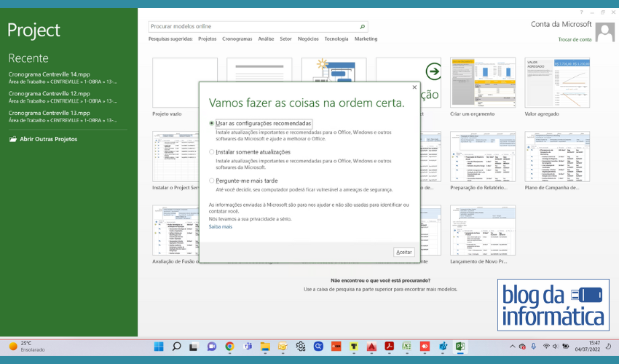Click the weather widget showing 25°C
619x364 pixels.
(x=27, y=347)
